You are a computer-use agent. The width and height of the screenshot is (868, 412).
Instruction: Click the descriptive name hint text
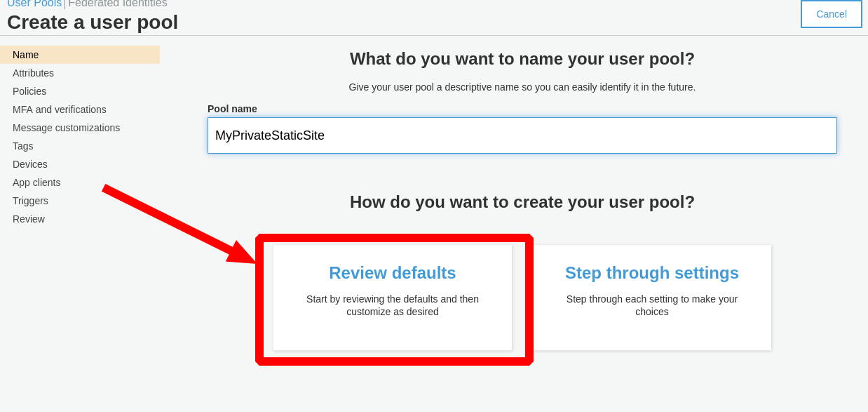[x=522, y=87]
